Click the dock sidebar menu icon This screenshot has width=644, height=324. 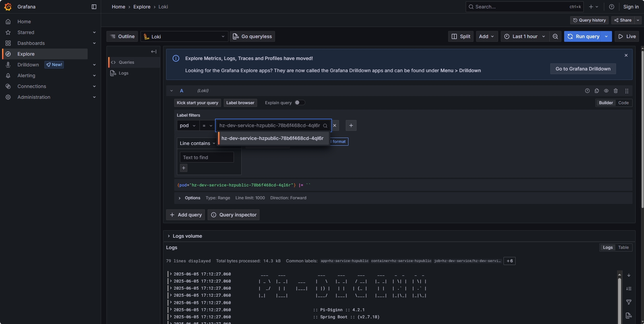94,7
